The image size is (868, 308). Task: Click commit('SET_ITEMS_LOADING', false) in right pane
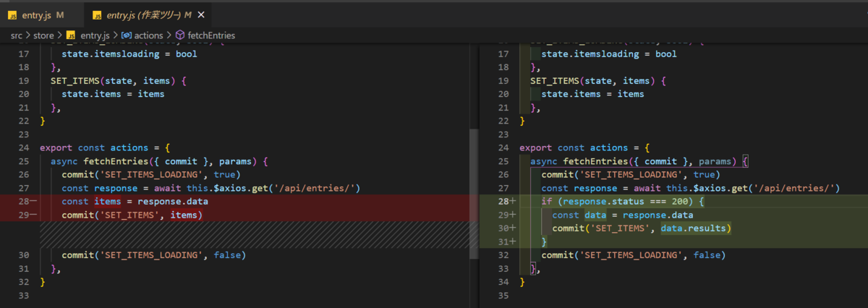click(633, 255)
